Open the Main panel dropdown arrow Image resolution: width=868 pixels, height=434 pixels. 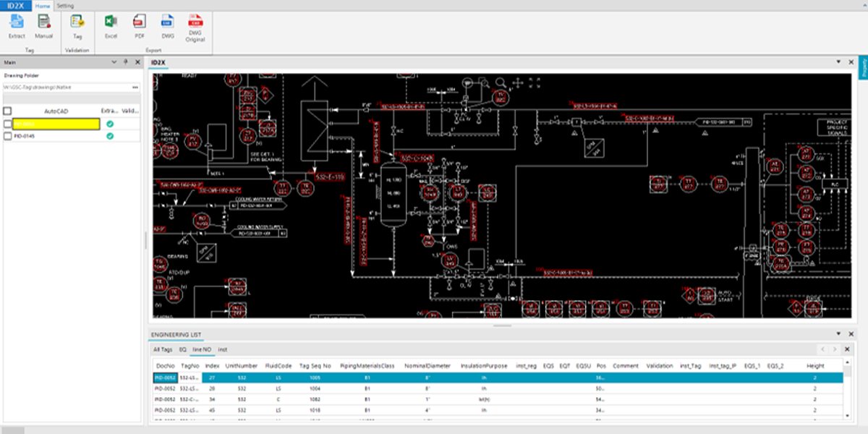click(114, 63)
